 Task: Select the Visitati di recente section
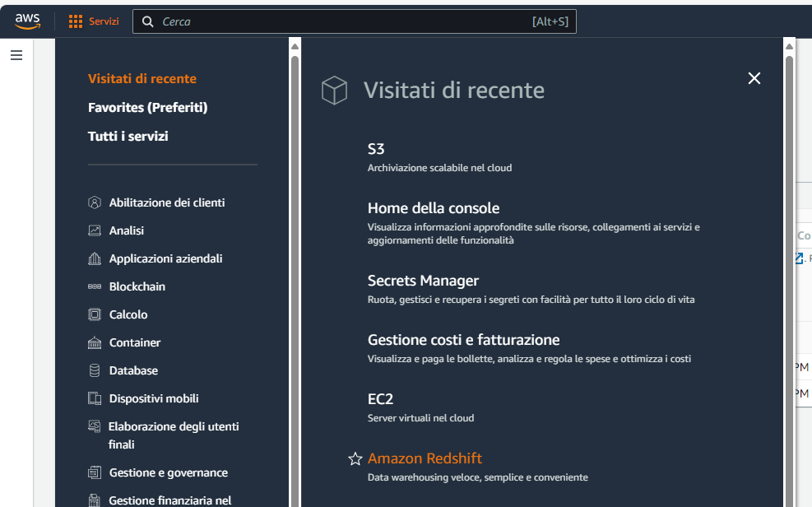click(142, 79)
